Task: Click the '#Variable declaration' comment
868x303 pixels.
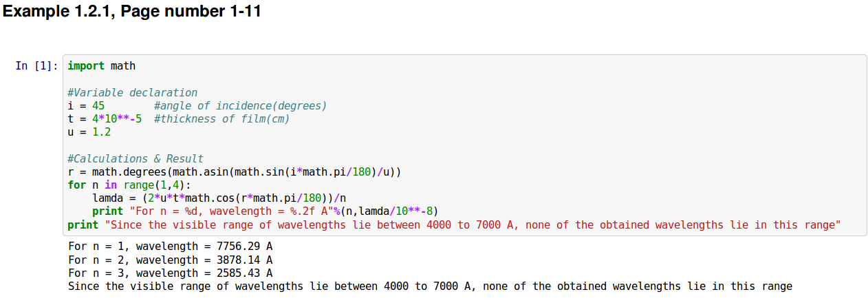Action: [132, 92]
